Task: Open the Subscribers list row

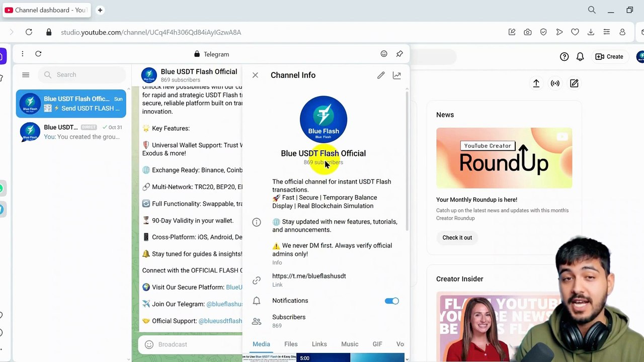Action: tap(325, 321)
